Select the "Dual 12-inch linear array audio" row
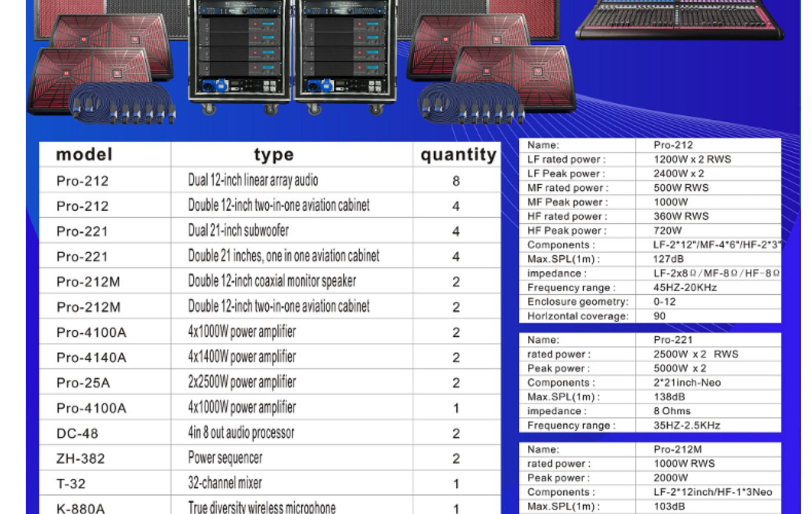Screen dimensions: 812x514 (x=253, y=180)
